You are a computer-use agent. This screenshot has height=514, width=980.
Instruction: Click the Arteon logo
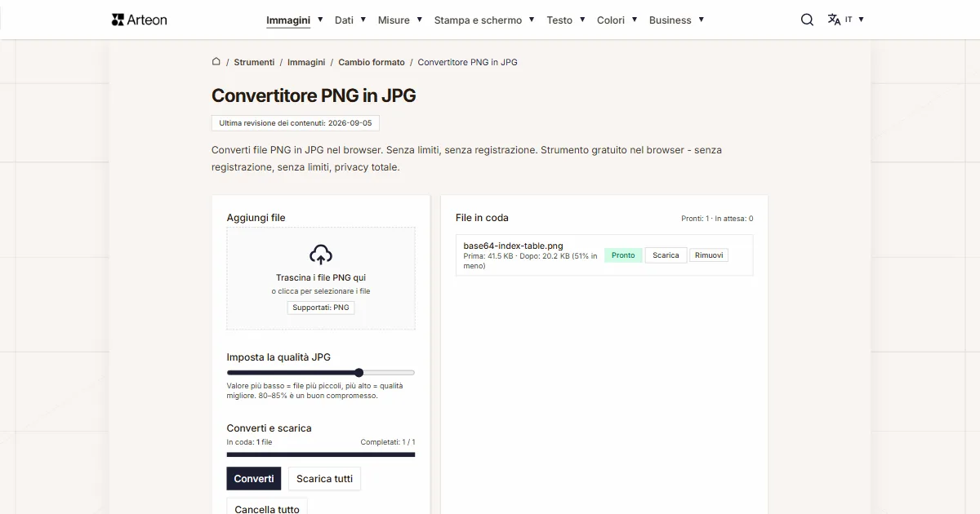(x=139, y=20)
